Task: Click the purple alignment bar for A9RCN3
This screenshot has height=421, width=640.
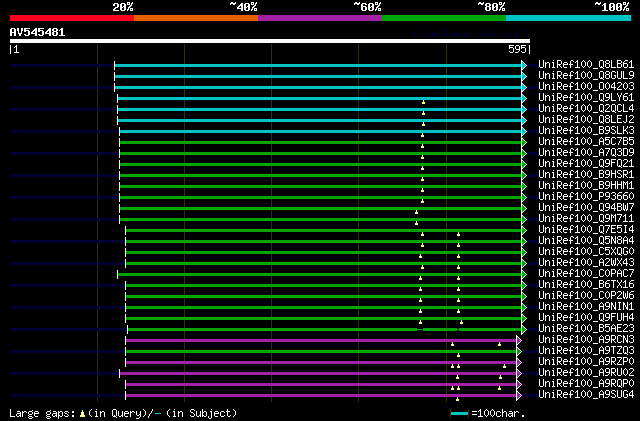Action: (x=321, y=341)
